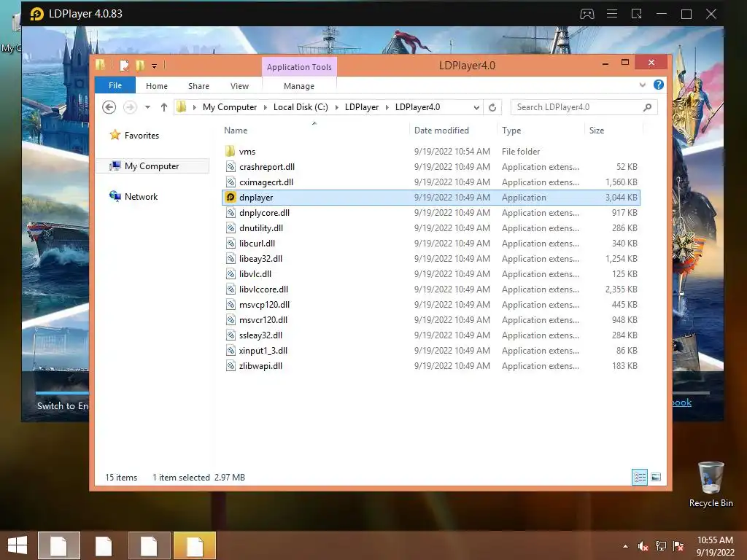Expand the arrow after the Local Disk (C:) breadcrumb
Image resolution: width=747 pixels, height=560 pixels.
[337, 107]
